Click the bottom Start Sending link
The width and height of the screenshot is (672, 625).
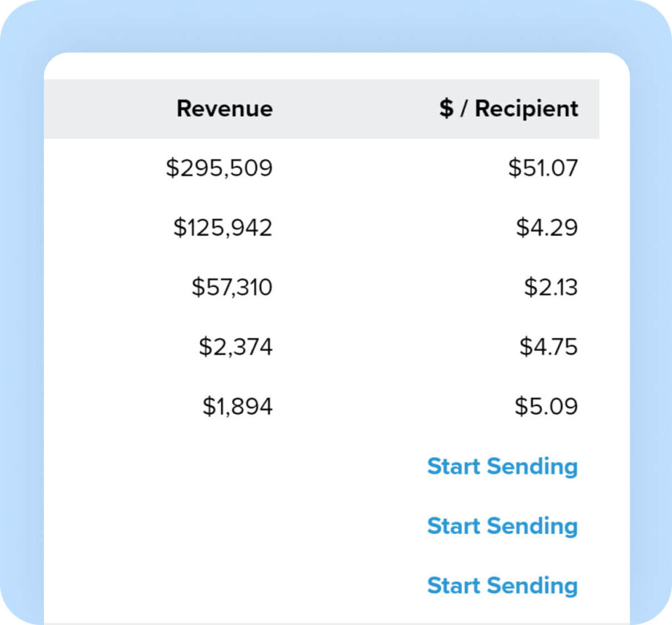pyautogui.click(x=502, y=586)
